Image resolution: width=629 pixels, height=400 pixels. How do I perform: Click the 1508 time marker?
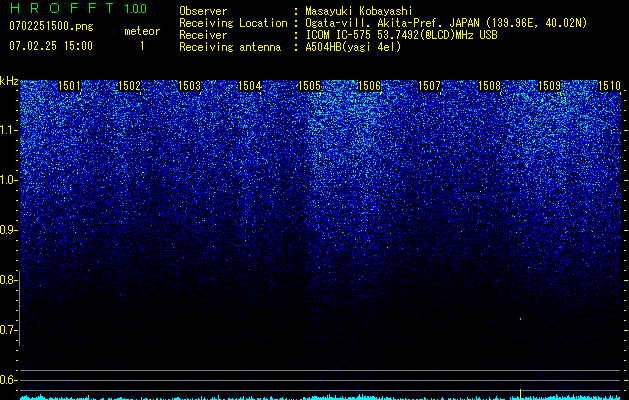489,85
